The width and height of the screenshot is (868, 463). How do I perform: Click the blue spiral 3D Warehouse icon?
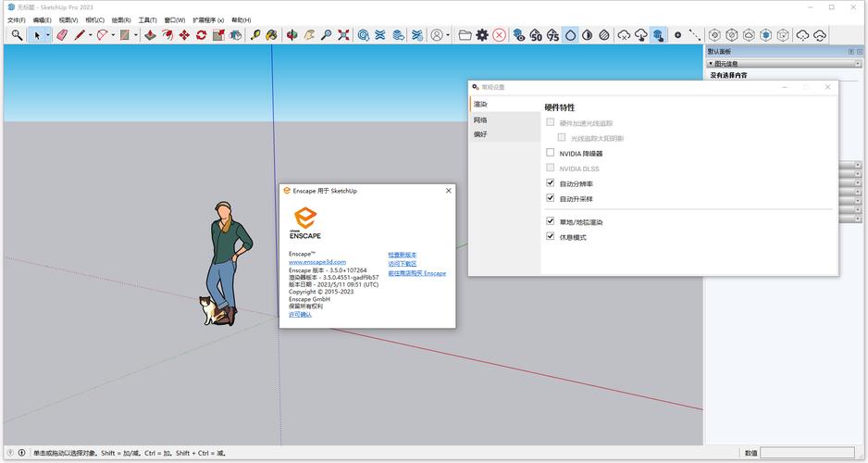coord(363,35)
